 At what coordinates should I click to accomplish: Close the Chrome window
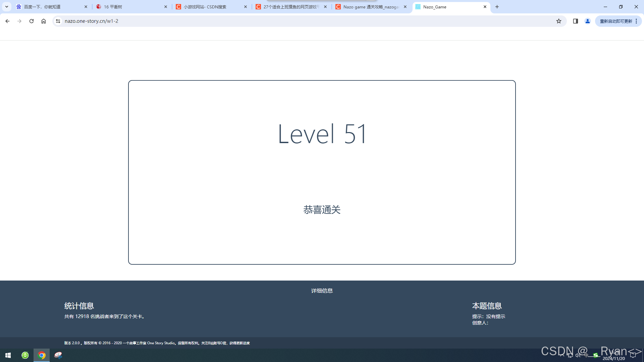coord(636,7)
